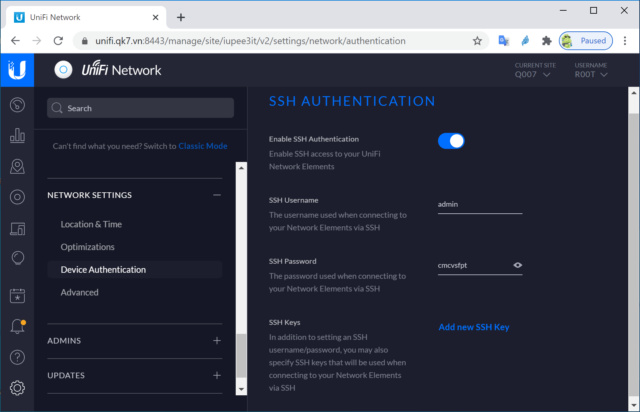Click the SSH Username field

tap(480, 205)
